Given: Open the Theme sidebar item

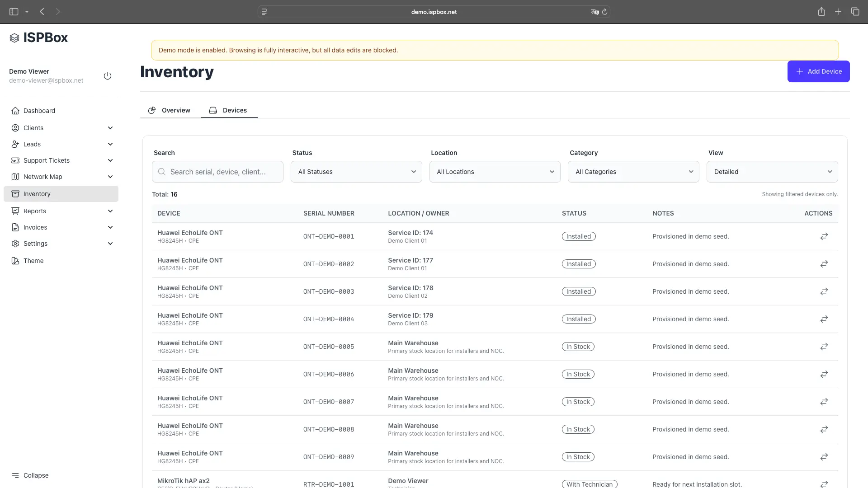Looking at the screenshot, I should coord(61,261).
